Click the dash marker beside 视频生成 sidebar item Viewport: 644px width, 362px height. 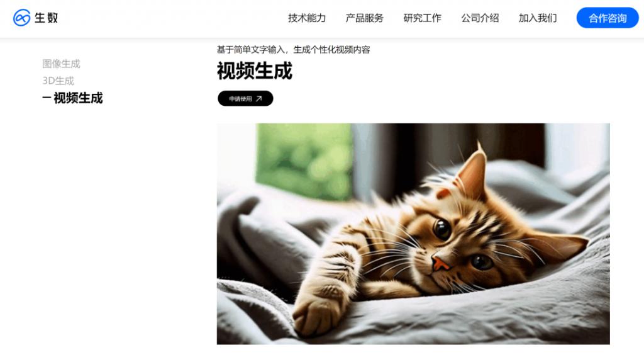click(x=47, y=98)
